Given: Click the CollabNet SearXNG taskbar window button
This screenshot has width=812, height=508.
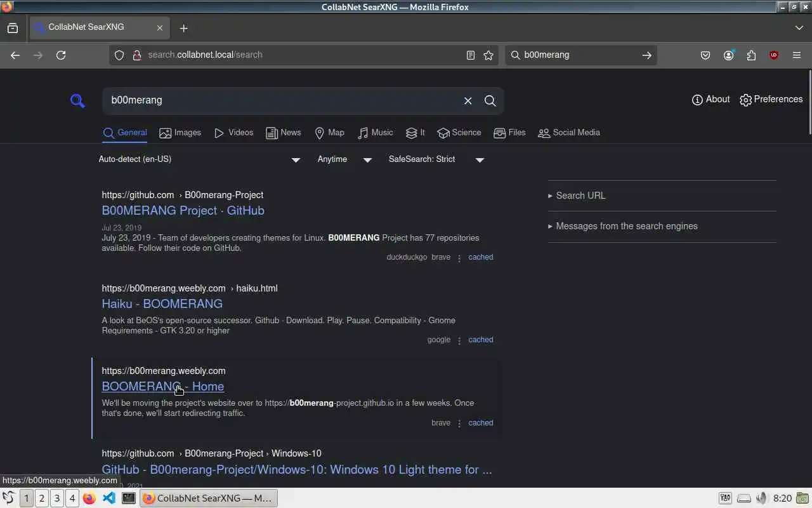Looking at the screenshot, I should pyautogui.click(x=208, y=498).
